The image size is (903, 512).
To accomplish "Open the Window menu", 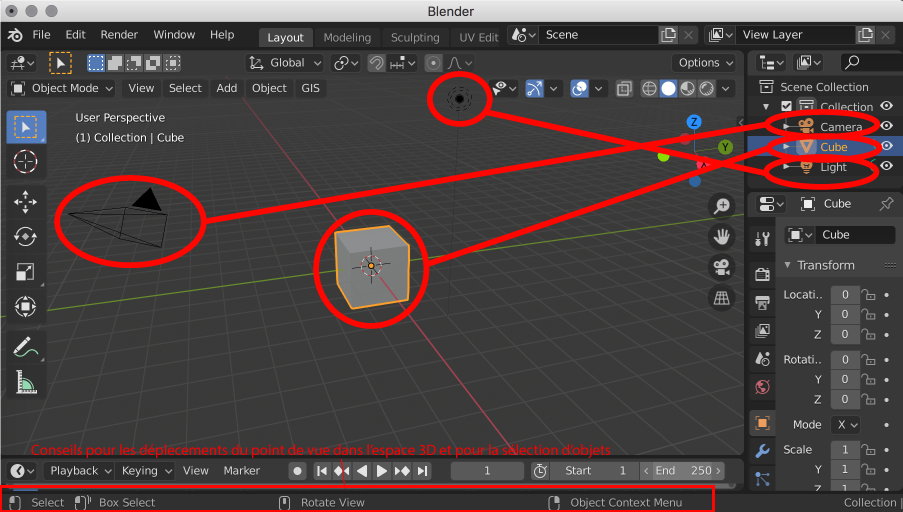I will 174,35.
